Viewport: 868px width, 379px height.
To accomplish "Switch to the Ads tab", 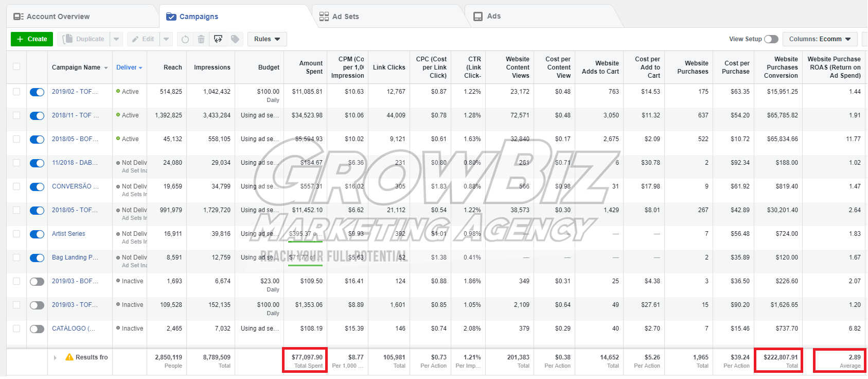I will (x=493, y=16).
